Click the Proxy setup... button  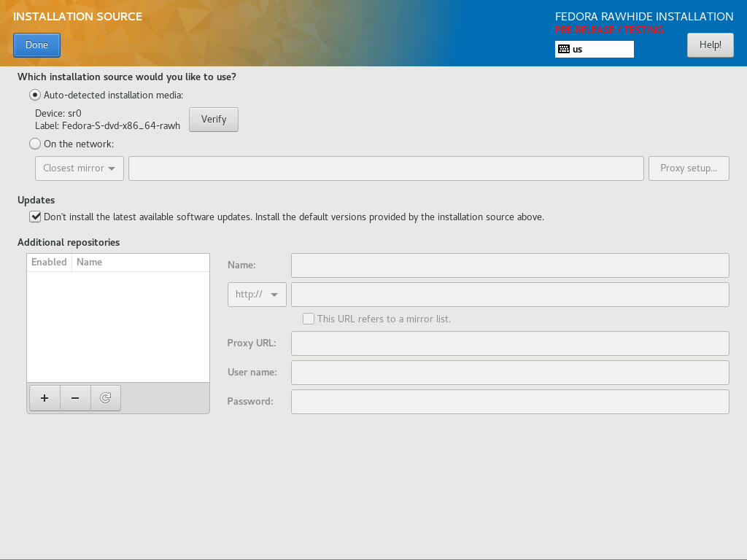[x=689, y=168]
